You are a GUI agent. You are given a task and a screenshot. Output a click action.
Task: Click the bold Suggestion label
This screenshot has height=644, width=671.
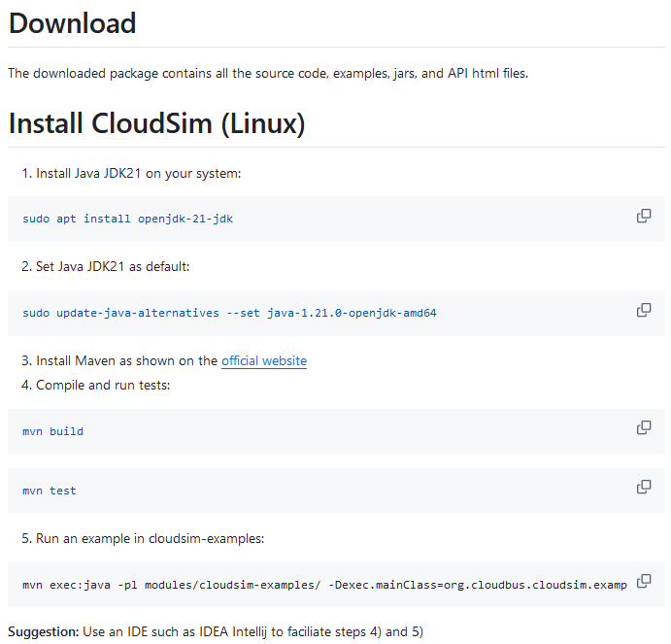pos(44,632)
